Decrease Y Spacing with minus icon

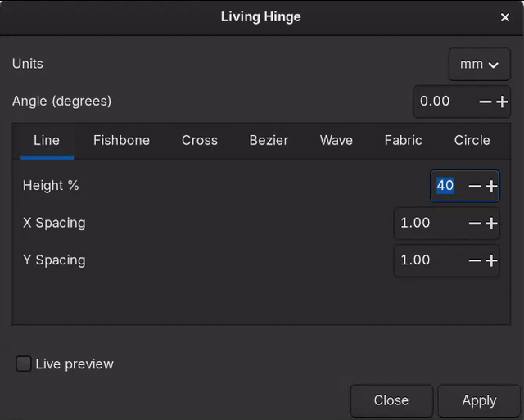pyautogui.click(x=475, y=261)
